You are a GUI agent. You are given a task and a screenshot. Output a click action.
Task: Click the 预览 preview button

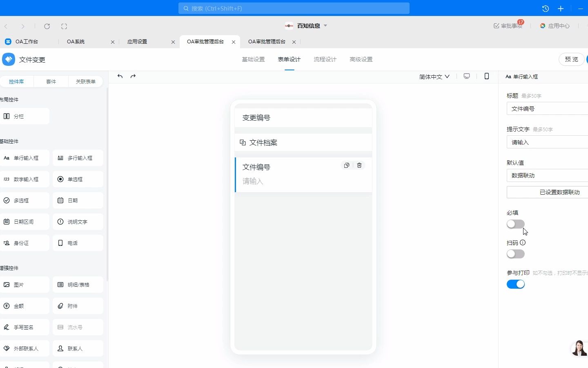tap(571, 59)
